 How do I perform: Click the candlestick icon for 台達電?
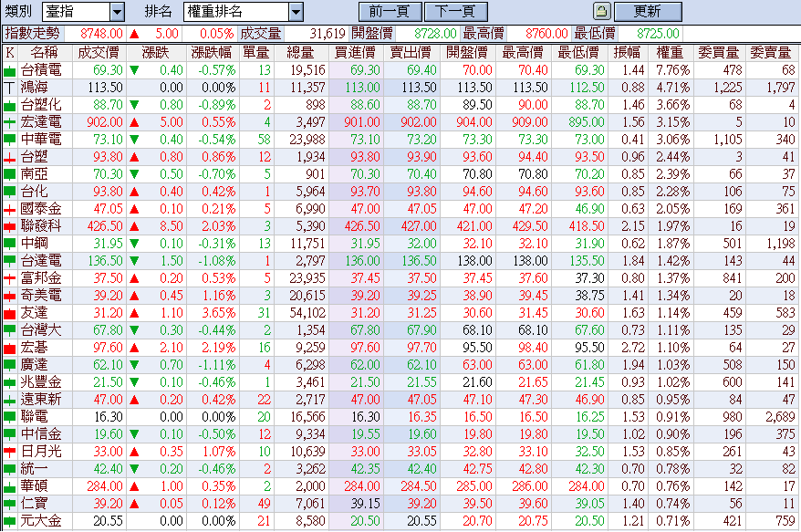pyautogui.click(x=10, y=261)
